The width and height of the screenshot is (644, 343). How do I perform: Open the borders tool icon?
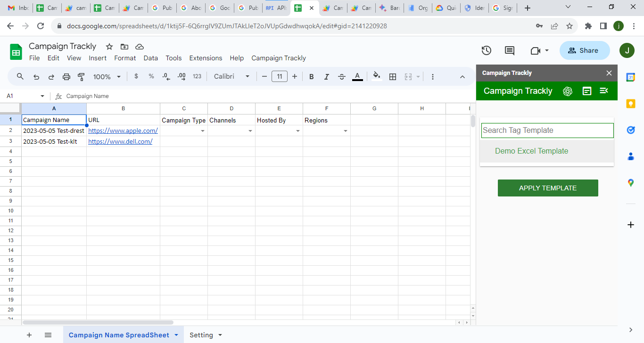(393, 76)
